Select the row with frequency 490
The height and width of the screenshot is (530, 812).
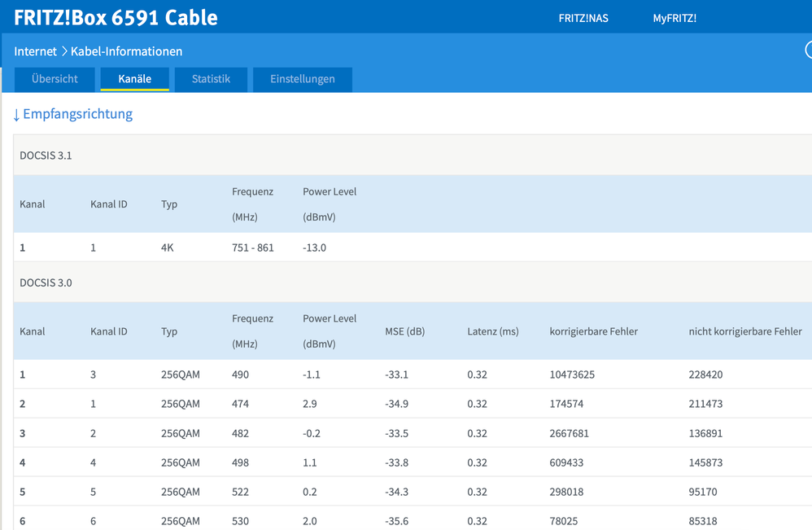[413, 374]
